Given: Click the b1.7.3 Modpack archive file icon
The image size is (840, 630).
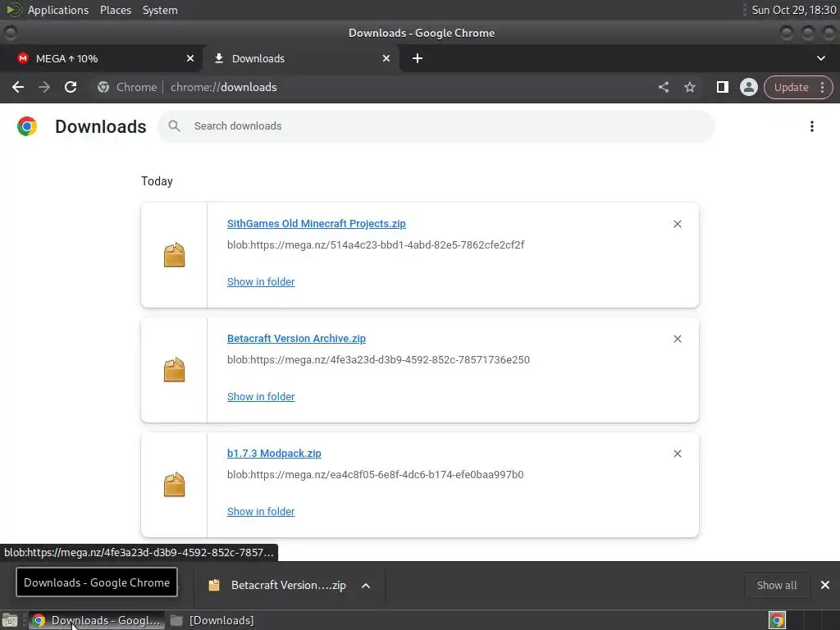Looking at the screenshot, I should pyautogui.click(x=174, y=485).
